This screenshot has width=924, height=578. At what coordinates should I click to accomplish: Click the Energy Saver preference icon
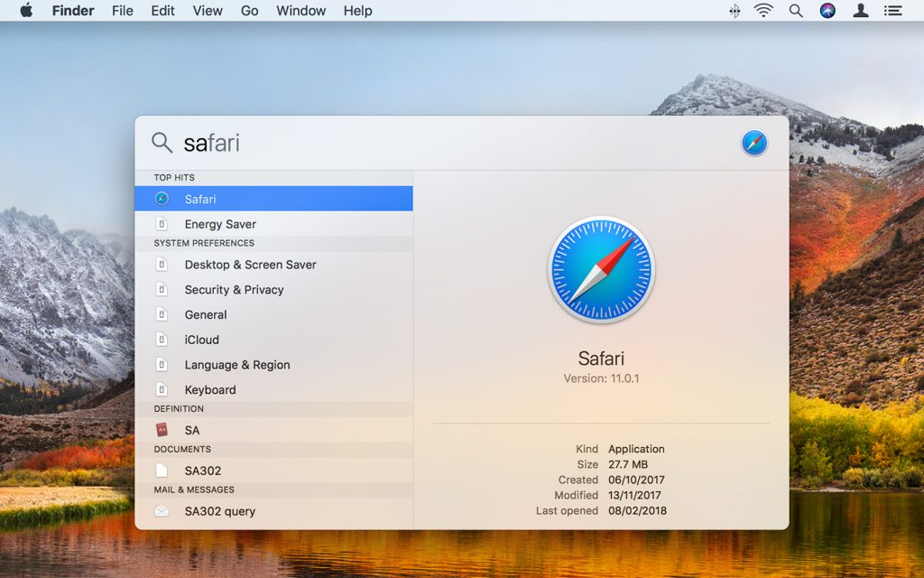162,224
